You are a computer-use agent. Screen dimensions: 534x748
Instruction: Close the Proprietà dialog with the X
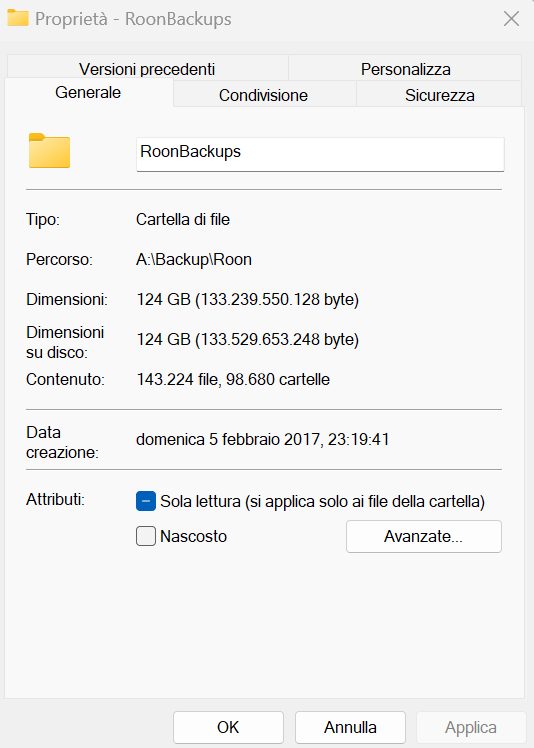pos(511,19)
